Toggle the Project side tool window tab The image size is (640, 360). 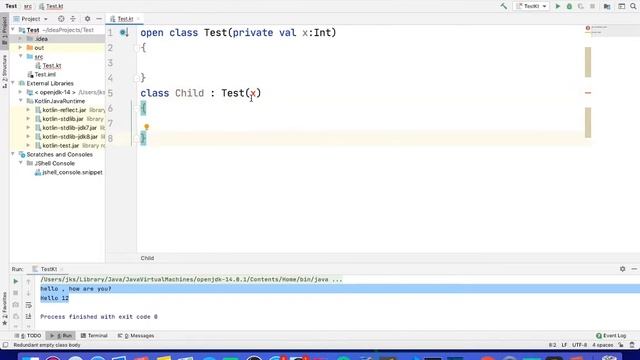tap(4, 31)
